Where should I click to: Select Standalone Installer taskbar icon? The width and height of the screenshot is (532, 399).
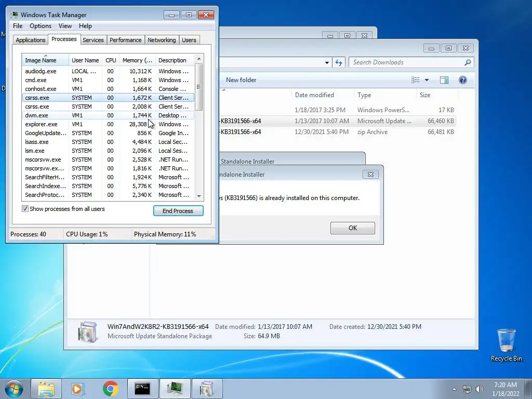pyautogui.click(x=207, y=389)
